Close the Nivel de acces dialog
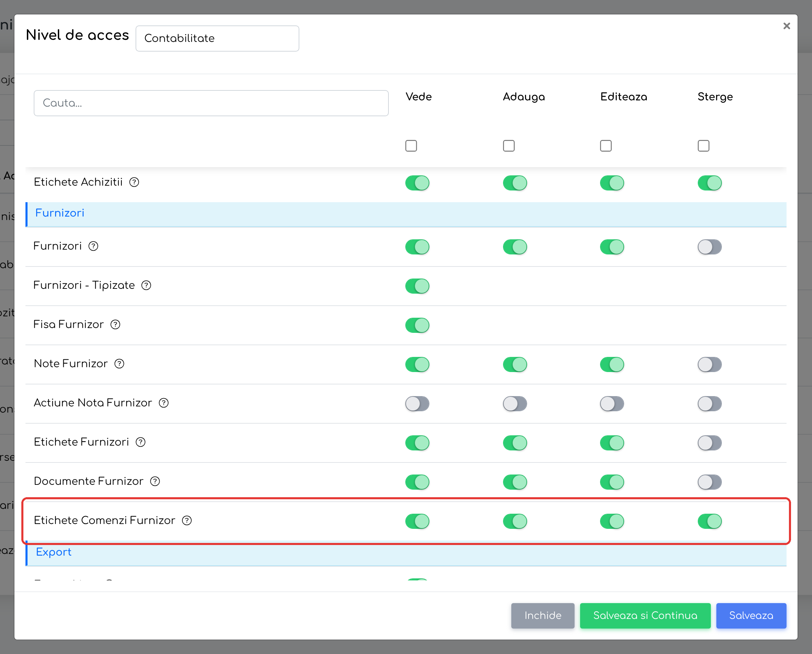This screenshot has width=812, height=654. point(786,26)
